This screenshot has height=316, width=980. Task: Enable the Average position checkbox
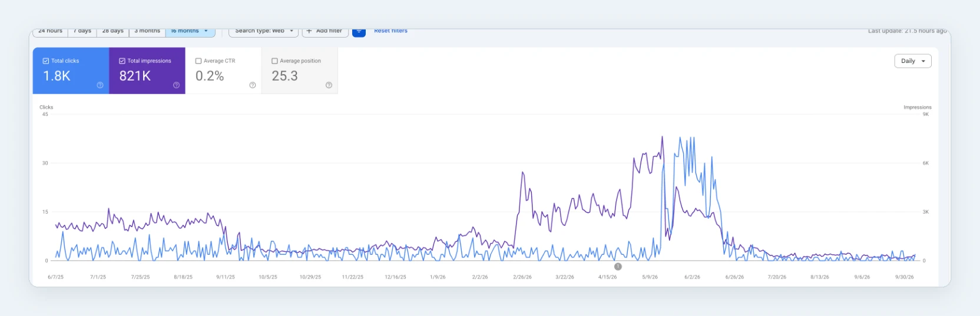point(274,61)
